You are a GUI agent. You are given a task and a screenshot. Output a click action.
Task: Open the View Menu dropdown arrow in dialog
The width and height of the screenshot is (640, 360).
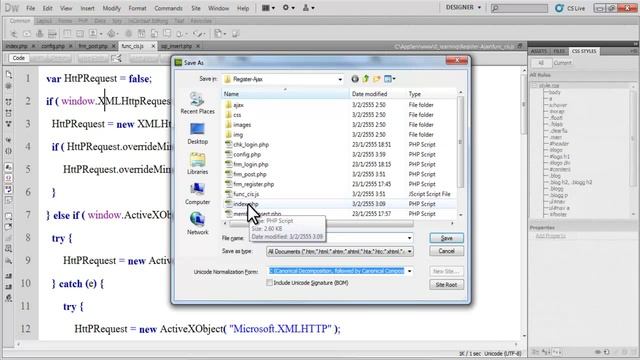pos(394,79)
